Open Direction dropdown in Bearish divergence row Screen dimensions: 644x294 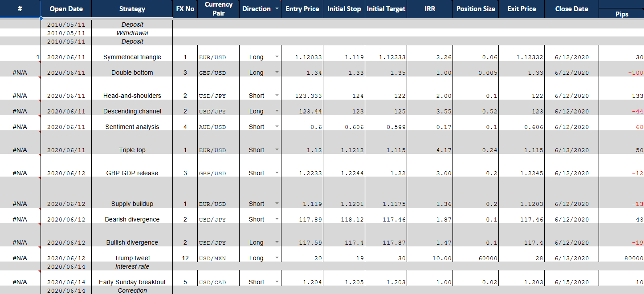(277, 219)
